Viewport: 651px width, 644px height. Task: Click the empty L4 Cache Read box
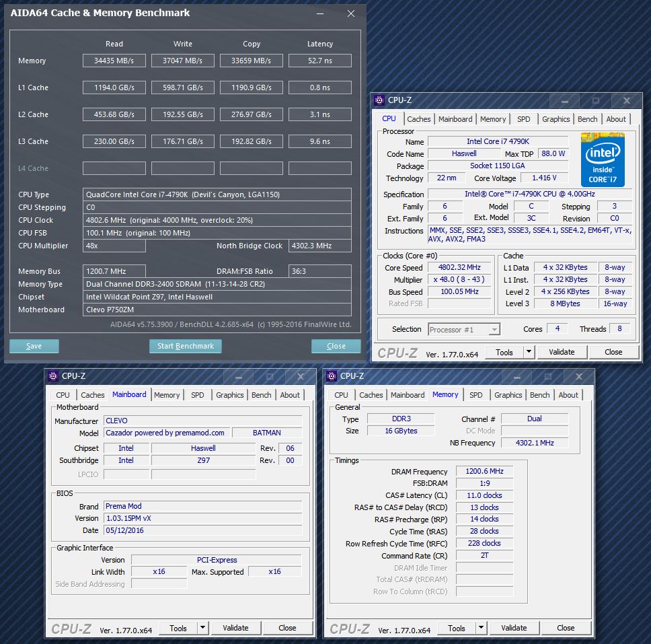pos(114,169)
